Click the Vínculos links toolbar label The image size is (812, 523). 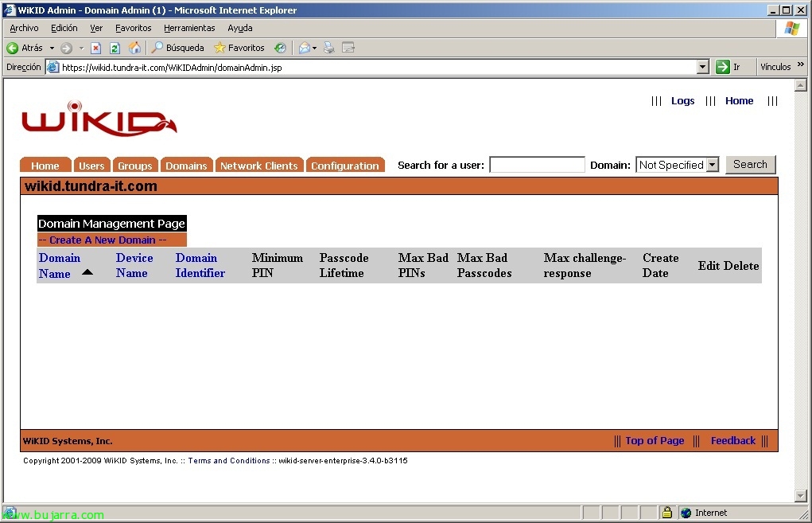[x=775, y=67]
